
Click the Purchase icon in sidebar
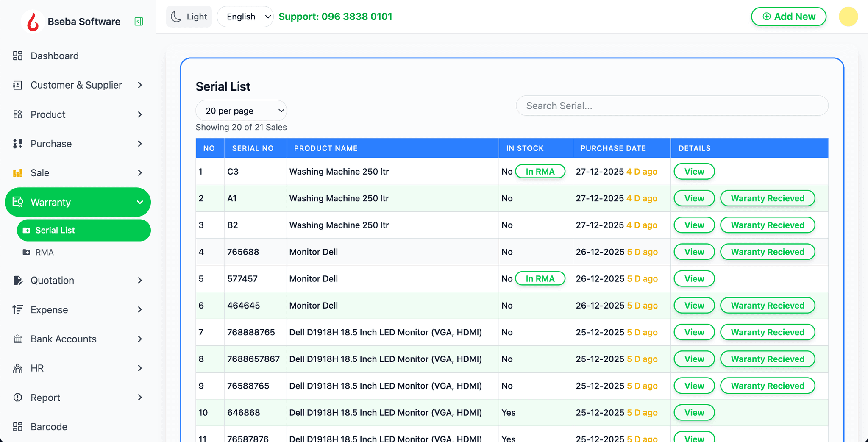[17, 144]
